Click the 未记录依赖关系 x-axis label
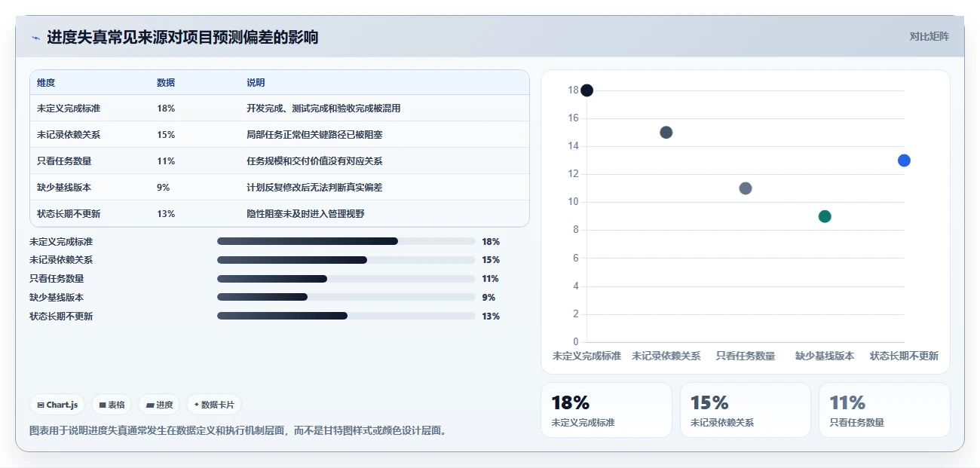The image size is (980, 468). (x=666, y=356)
